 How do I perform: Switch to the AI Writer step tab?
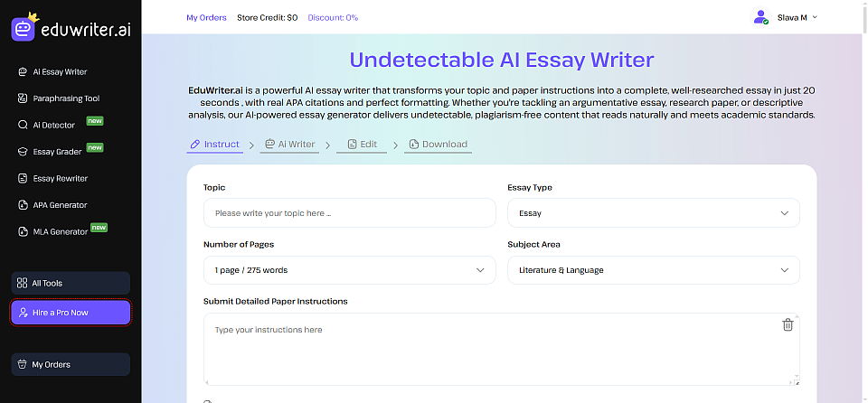coord(289,145)
